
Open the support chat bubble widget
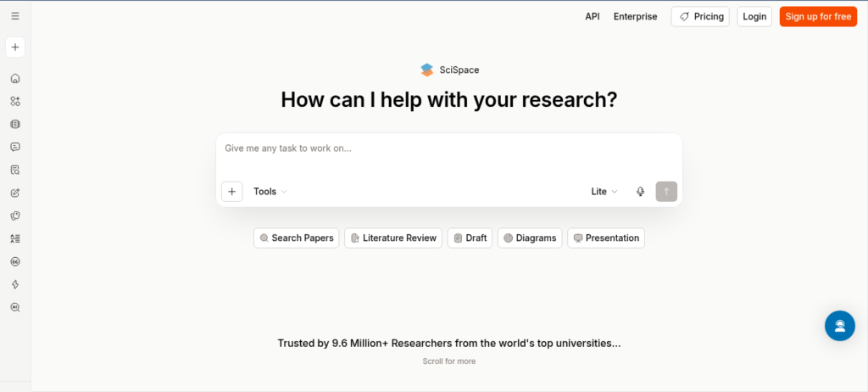[840, 326]
